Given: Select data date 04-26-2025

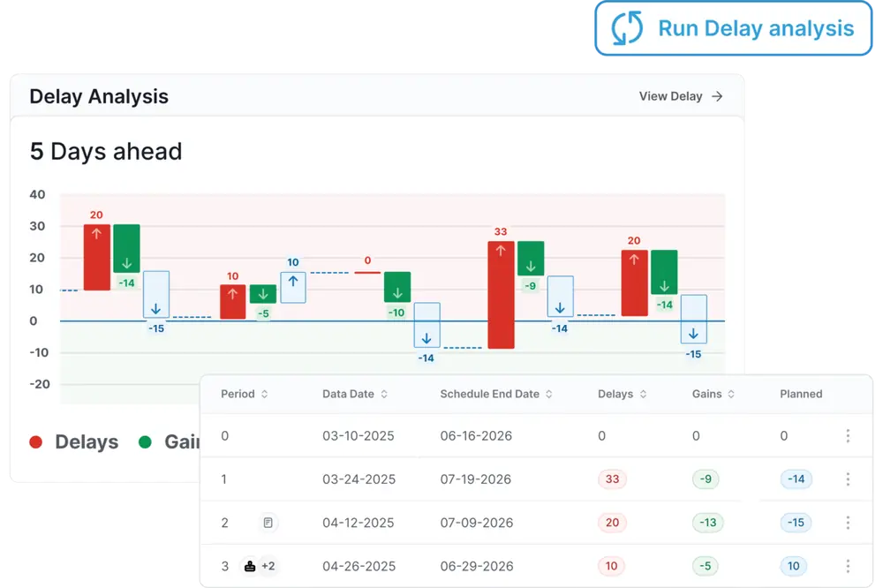Looking at the screenshot, I should point(358,566).
